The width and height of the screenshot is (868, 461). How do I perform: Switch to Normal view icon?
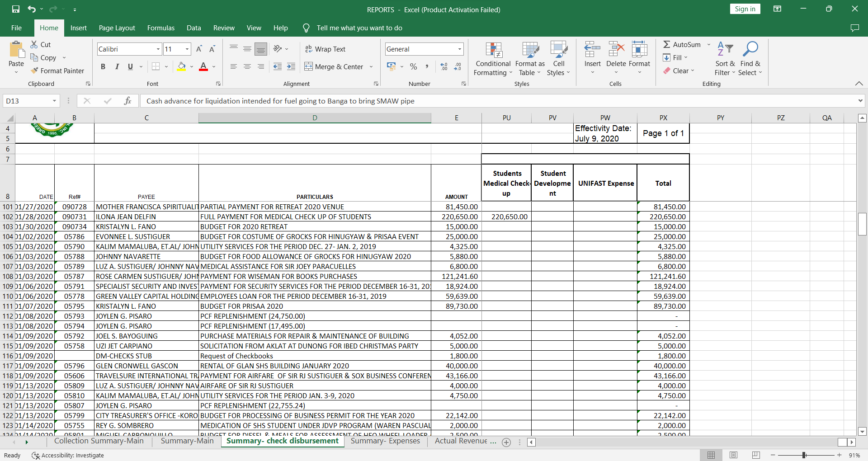tap(711, 455)
